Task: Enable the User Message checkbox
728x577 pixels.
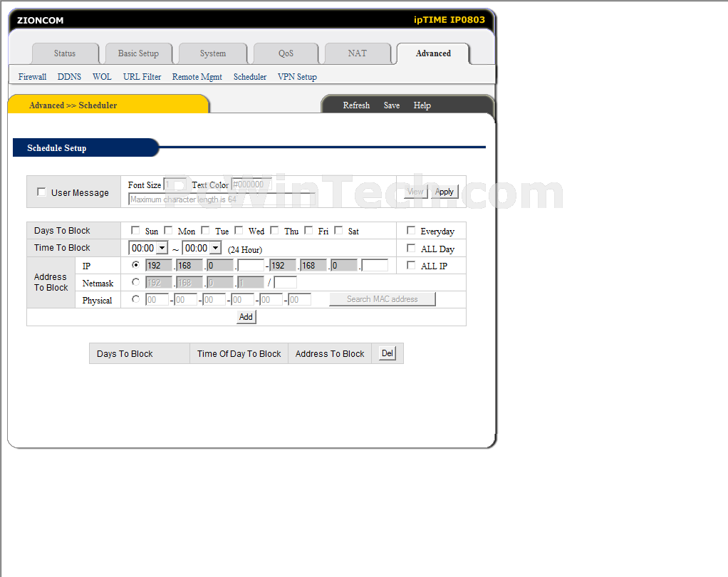Action: pyautogui.click(x=42, y=192)
